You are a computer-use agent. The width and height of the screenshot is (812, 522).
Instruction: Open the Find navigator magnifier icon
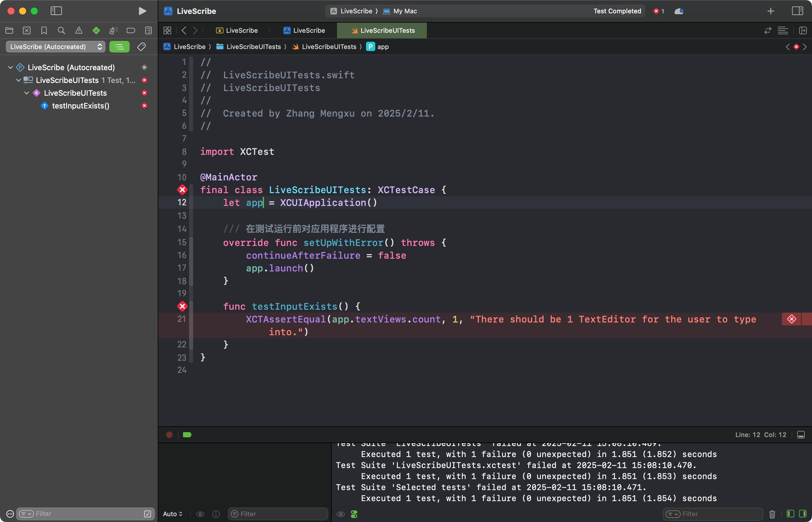tap(61, 30)
